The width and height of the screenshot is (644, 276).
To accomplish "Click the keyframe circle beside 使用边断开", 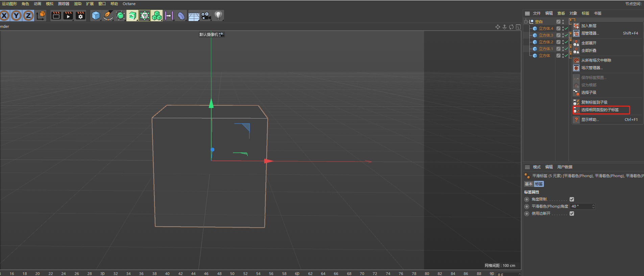I will [x=527, y=213].
